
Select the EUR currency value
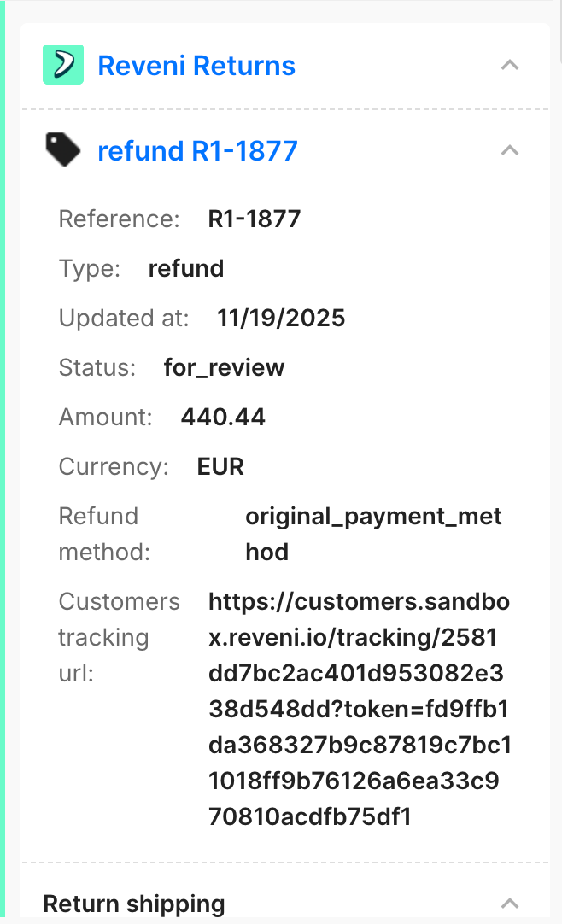220,467
